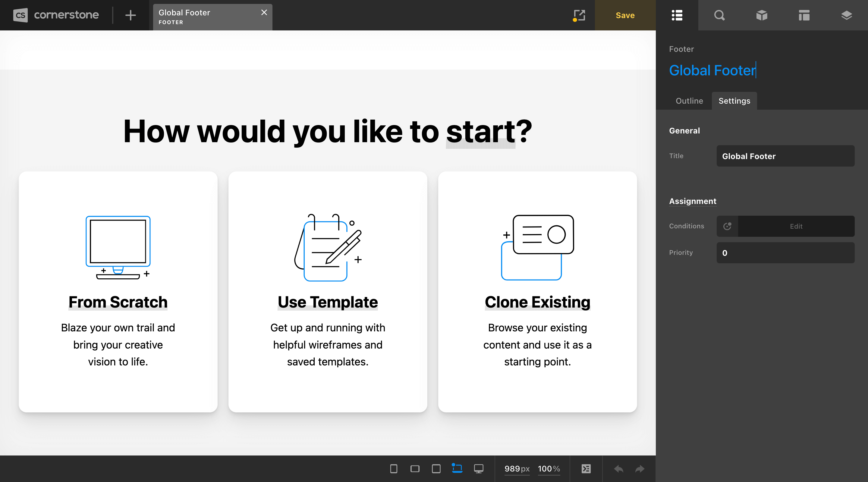The height and width of the screenshot is (482, 868).
Task: Toggle the code editor icon in bottom bar
Action: coord(586,468)
